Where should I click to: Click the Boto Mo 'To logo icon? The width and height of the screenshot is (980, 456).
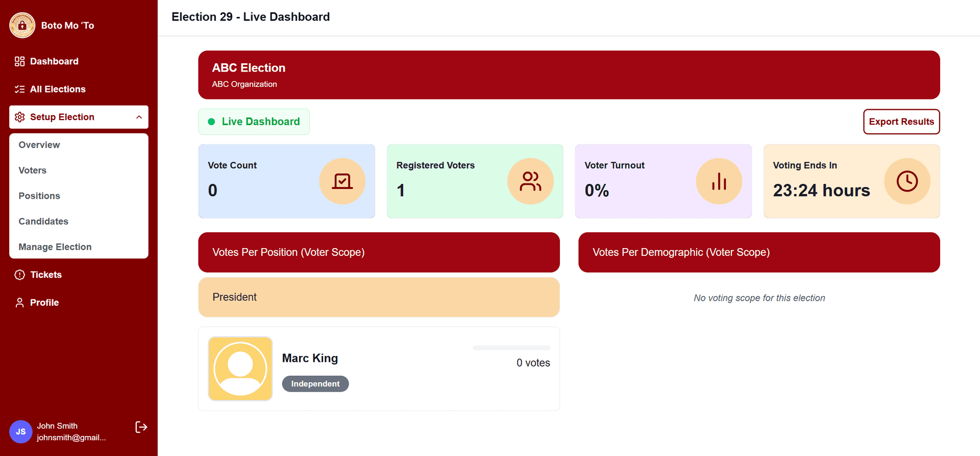22,25
